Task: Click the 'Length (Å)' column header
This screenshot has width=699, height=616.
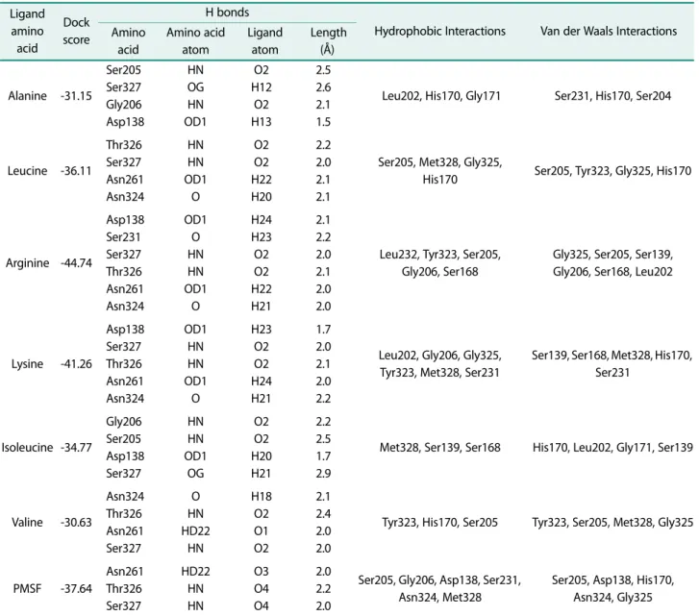Action: 328,41
